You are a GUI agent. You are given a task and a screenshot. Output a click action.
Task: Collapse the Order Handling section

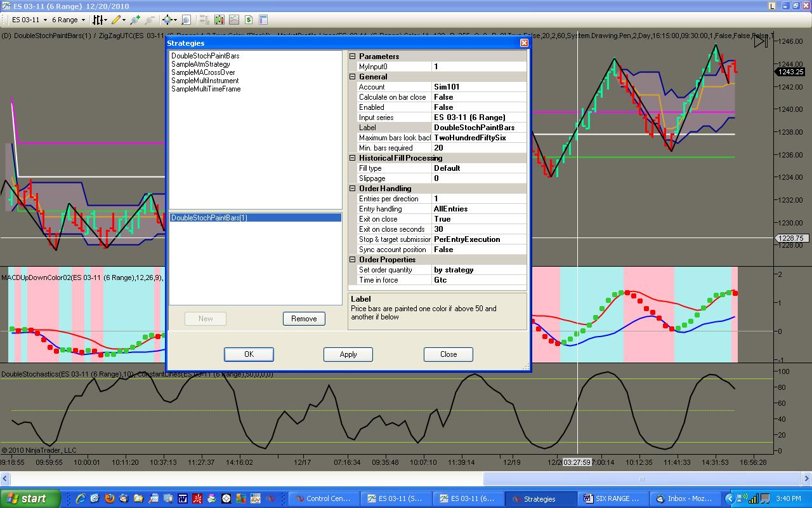(x=353, y=189)
